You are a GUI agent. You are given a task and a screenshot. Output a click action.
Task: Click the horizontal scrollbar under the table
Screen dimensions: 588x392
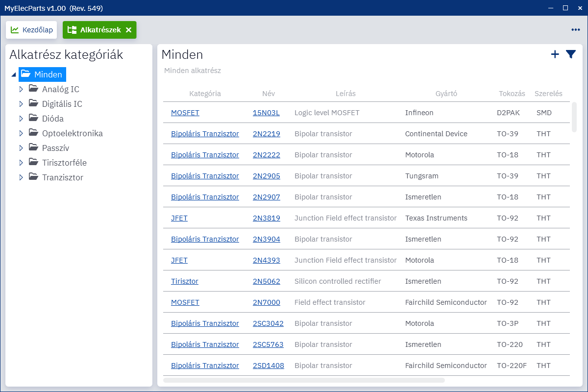pyautogui.click(x=304, y=380)
